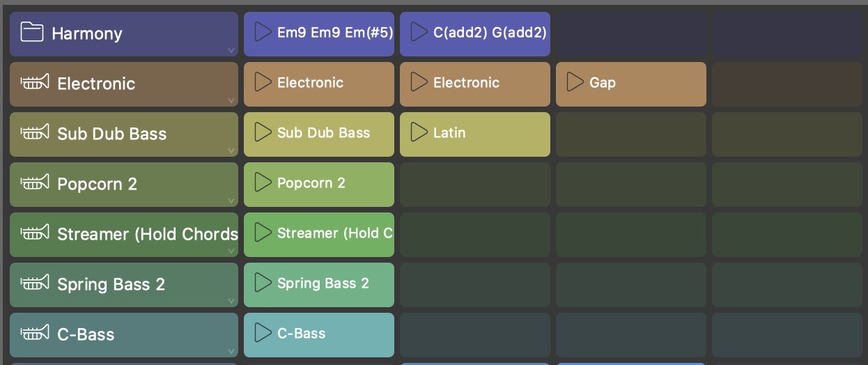This screenshot has height=365, width=868.
Task: Open the Electronic track header dropdown arrow
Action: [x=231, y=100]
